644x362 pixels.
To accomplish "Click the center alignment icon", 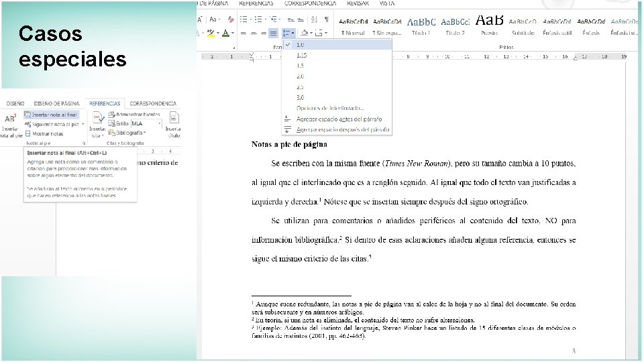I will (254, 34).
